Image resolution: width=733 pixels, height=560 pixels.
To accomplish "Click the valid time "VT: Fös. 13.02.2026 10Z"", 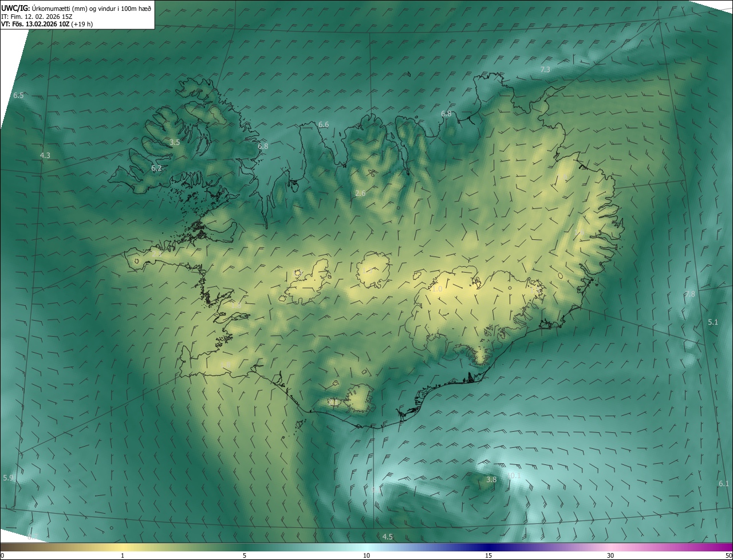I will (36, 24).
